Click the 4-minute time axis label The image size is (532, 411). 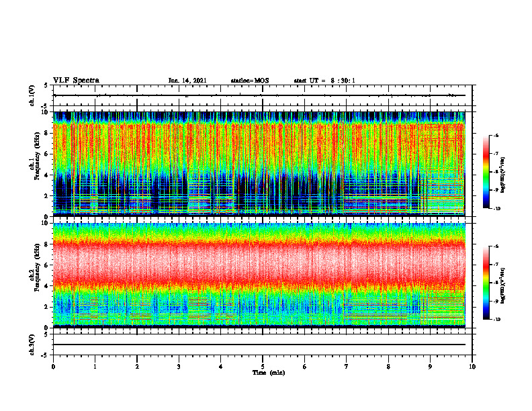pyautogui.click(x=221, y=367)
